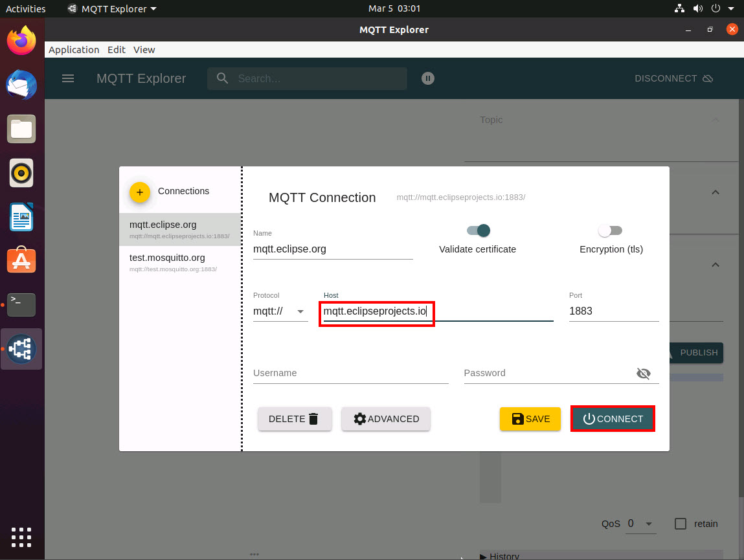
Task: Toggle password visibility eye icon
Action: point(643,374)
